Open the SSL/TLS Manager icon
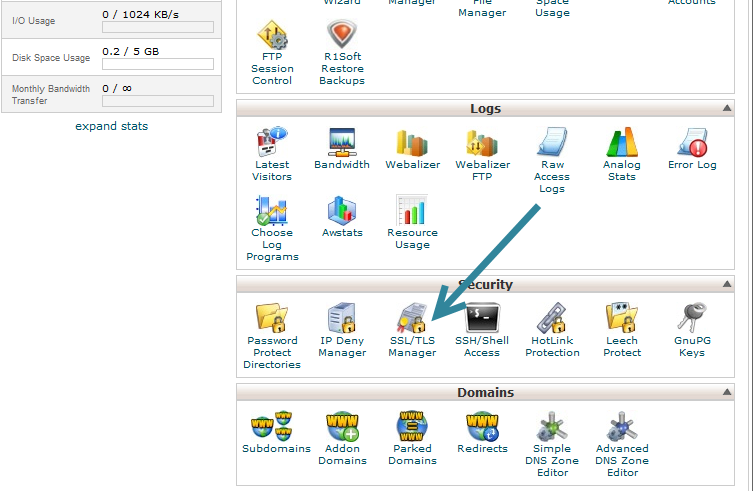The width and height of the screenshot is (753, 491). click(412, 319)
